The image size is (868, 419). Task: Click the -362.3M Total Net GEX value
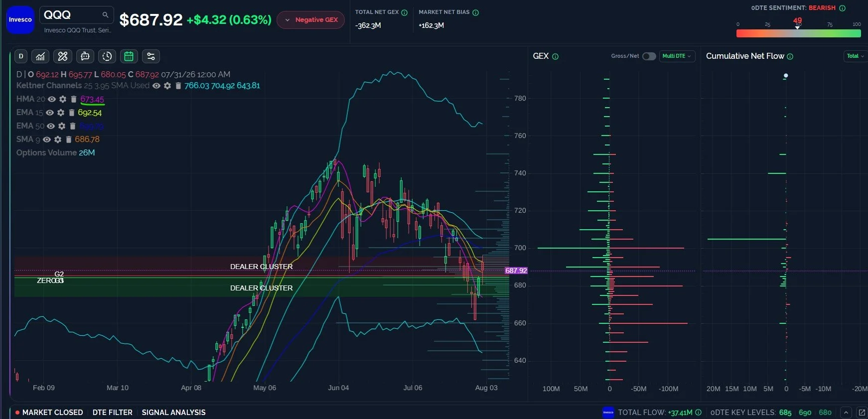(x=368, y=25)
